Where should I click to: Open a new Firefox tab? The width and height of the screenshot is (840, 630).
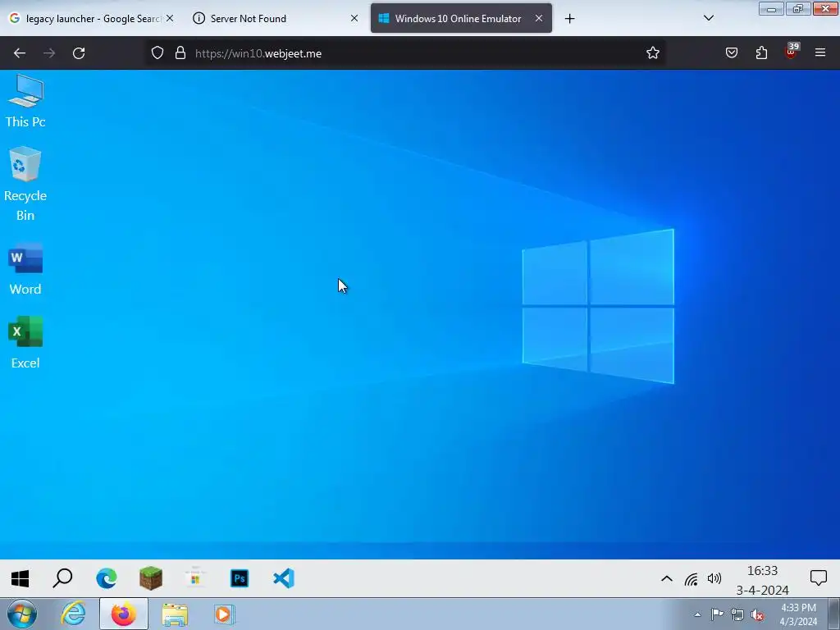tap(570, 19)
